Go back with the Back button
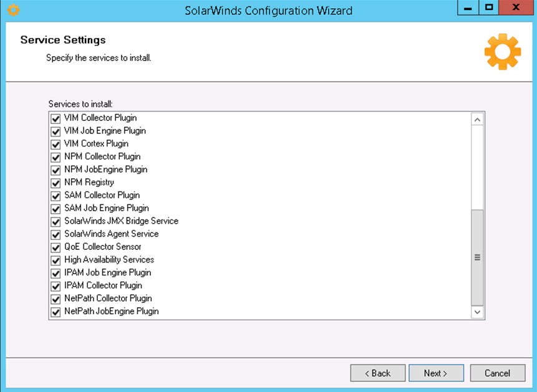 coord(378,373)
